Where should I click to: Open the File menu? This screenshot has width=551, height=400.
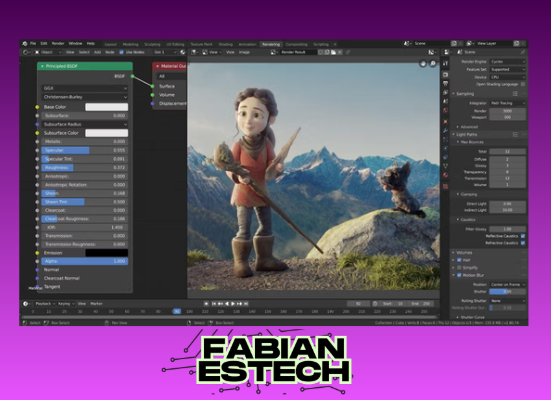(33, 44)
